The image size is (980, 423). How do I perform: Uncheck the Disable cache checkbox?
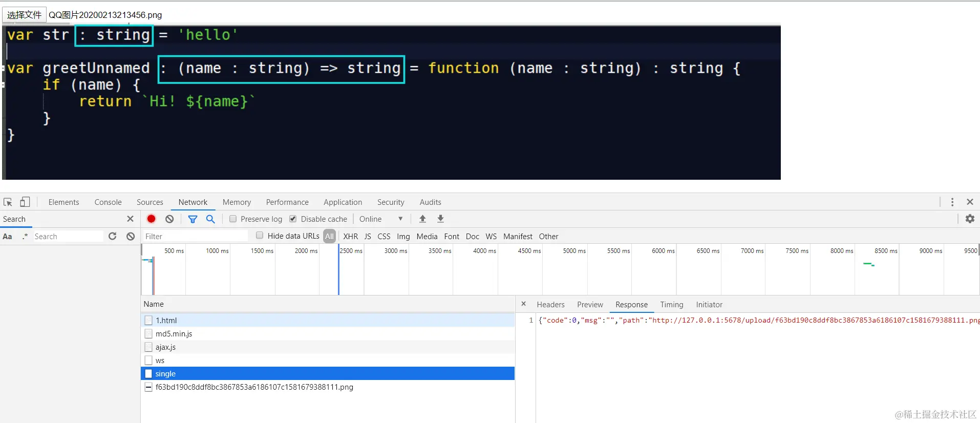tap(293, 219)
